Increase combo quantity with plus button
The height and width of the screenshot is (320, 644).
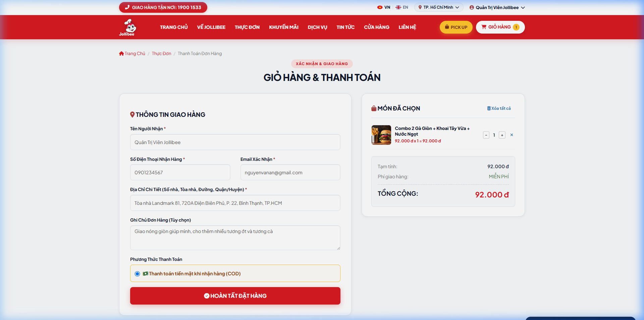pos(502,135)
